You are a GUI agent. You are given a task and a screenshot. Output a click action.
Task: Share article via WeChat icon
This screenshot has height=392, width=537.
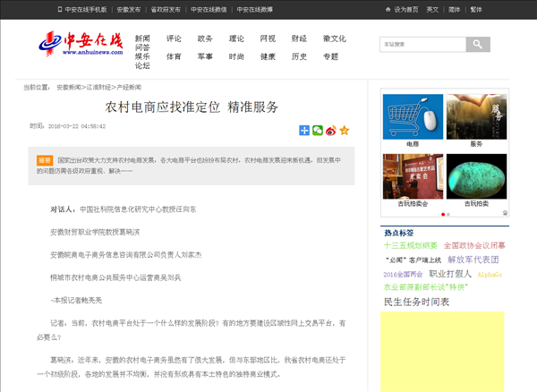click(x=318, y=131)
